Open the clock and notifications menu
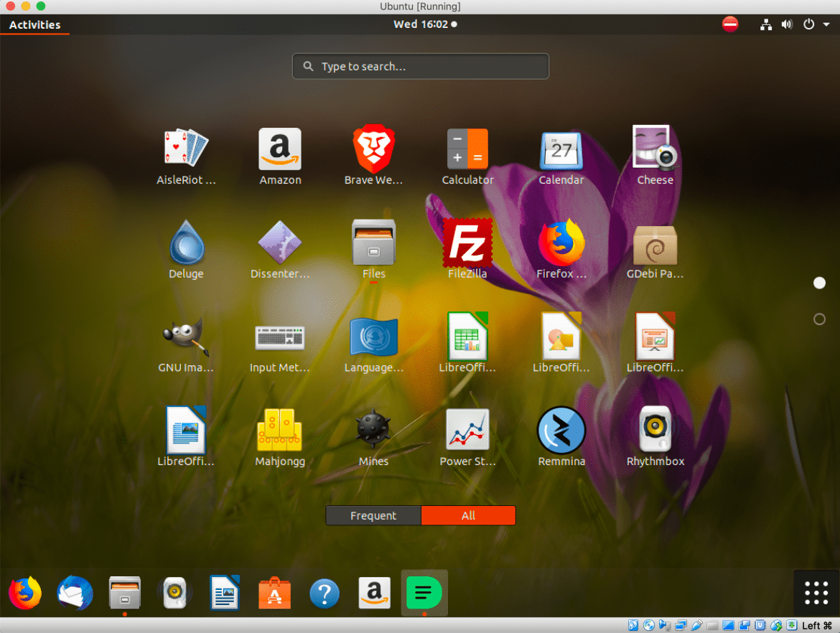The width and height of the screenshot is (840, 633). click(425, 24)
